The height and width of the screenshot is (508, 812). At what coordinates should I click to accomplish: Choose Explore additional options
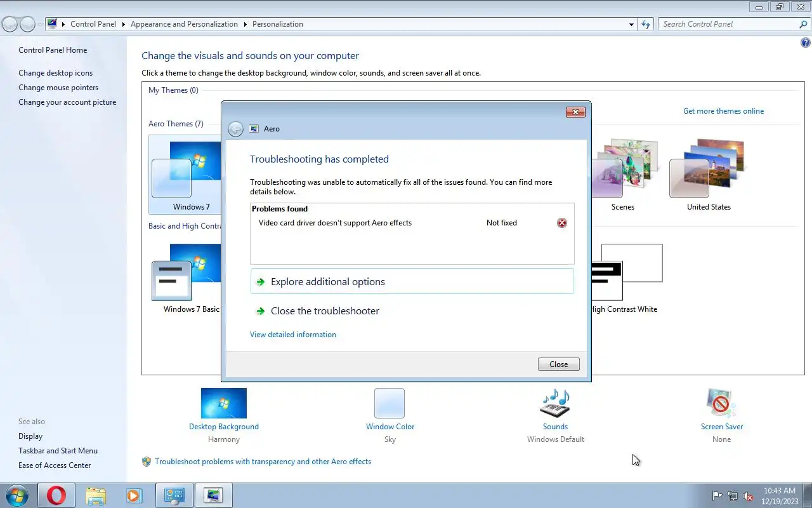click(412, 281)
